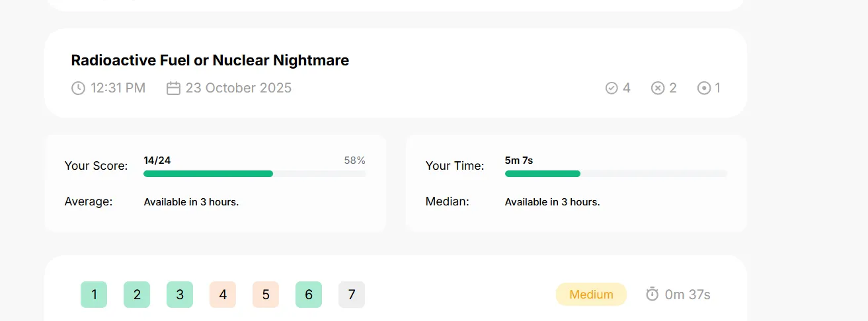This screenshot has height=321, width=868.
Task: Open unanswered question 7
Action: pos(352,295)
